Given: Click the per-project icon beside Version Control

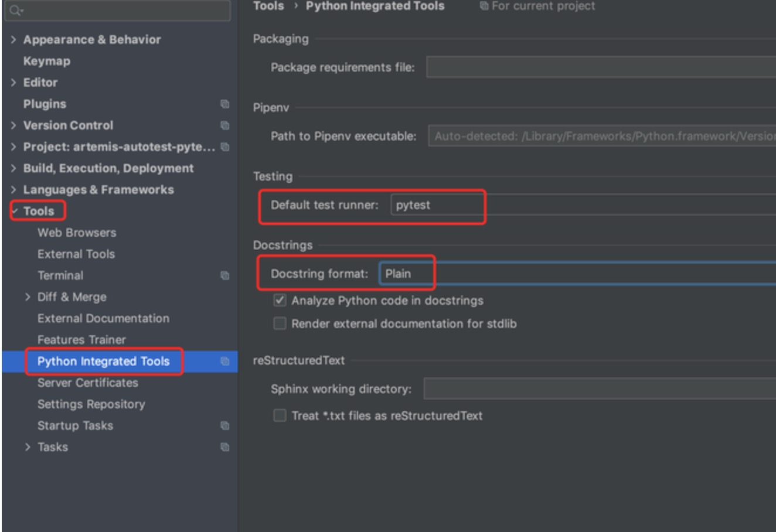Looking at the screenshot, I should pos(224,125).
